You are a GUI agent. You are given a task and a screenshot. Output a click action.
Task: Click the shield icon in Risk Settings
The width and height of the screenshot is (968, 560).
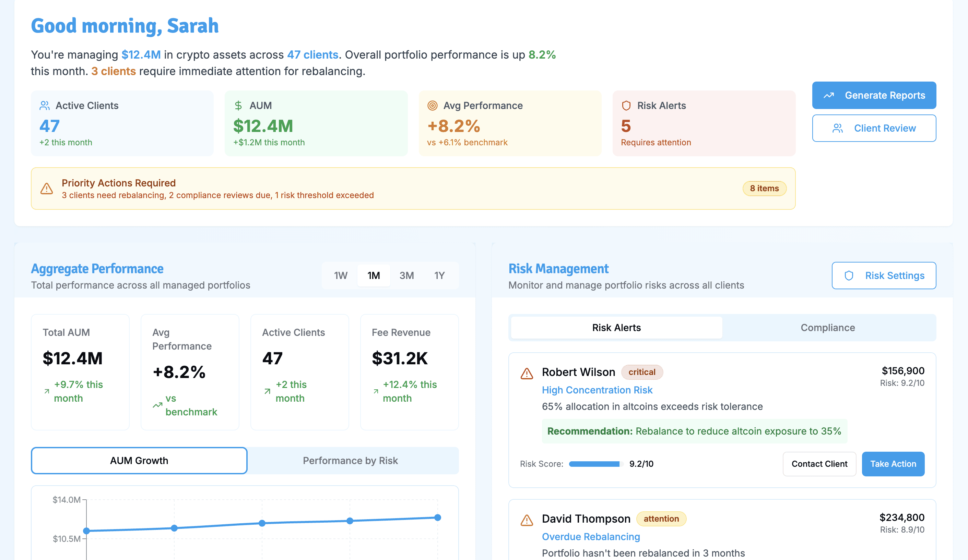pos(849,276)
